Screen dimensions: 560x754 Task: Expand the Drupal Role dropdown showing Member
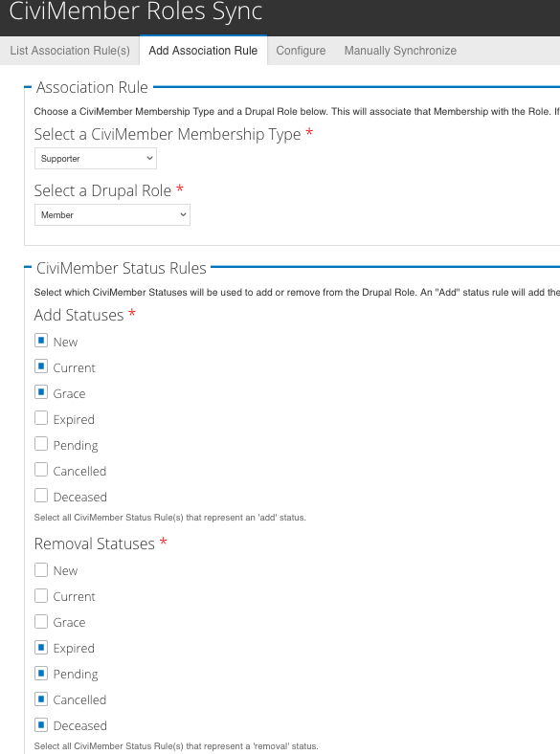point(112,215)
